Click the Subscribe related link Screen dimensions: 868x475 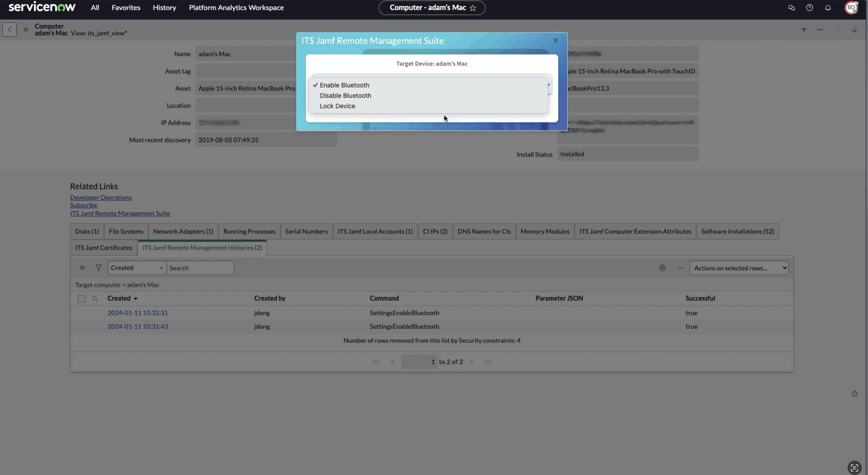click(84, 205)
